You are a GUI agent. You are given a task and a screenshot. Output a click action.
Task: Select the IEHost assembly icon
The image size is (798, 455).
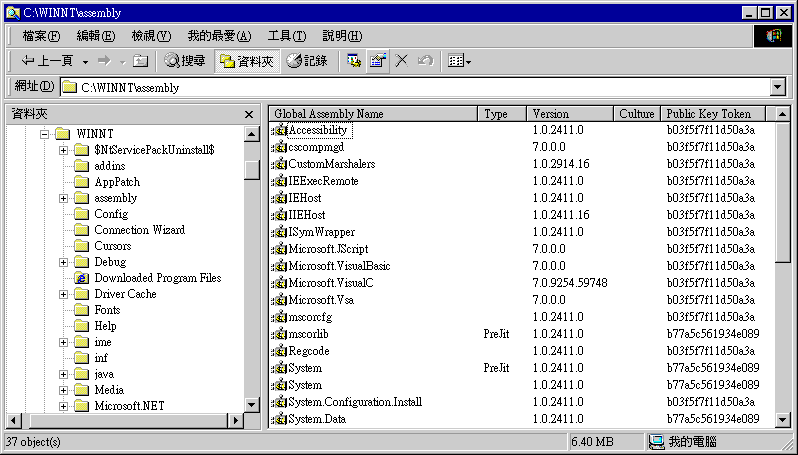point(279,198)
